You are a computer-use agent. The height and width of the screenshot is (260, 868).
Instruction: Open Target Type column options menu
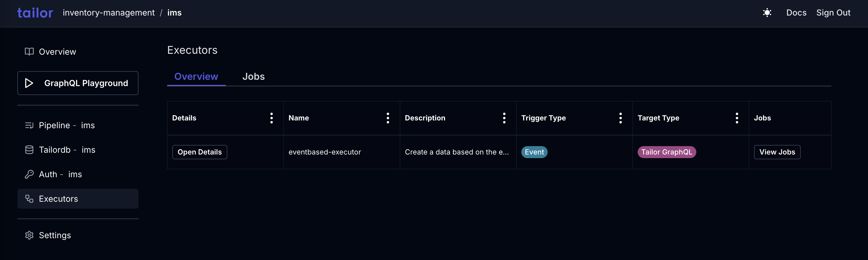pos(737,118)
